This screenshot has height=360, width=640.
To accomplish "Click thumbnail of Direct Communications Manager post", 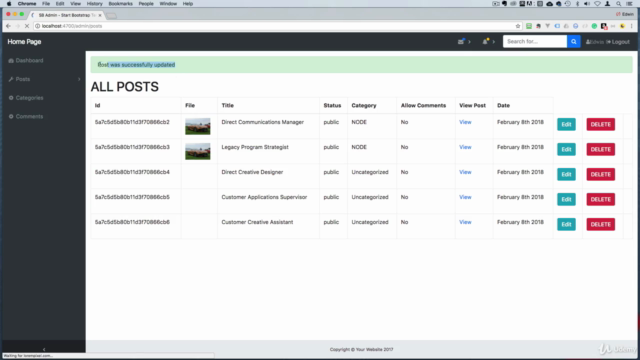I will (x=198, y=126).
